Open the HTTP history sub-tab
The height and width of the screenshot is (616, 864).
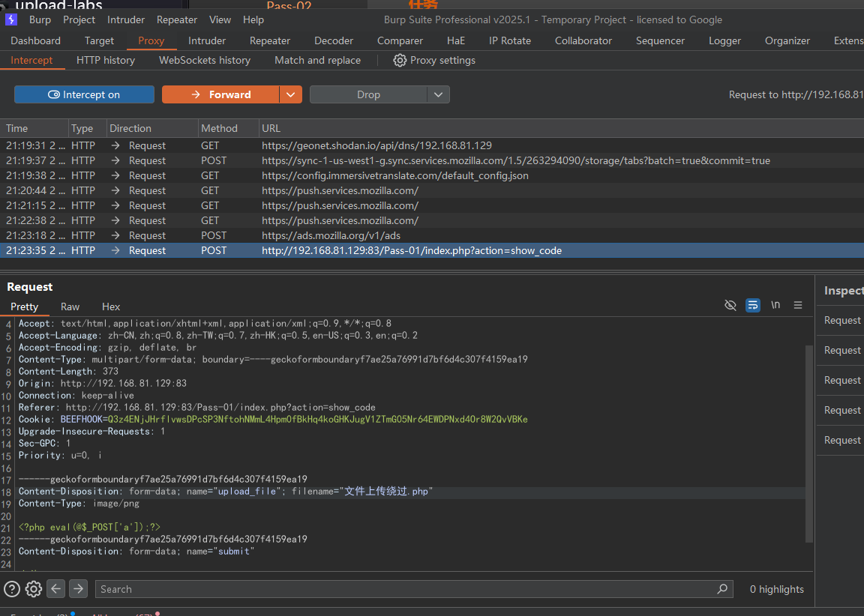[x=105, y=61]
